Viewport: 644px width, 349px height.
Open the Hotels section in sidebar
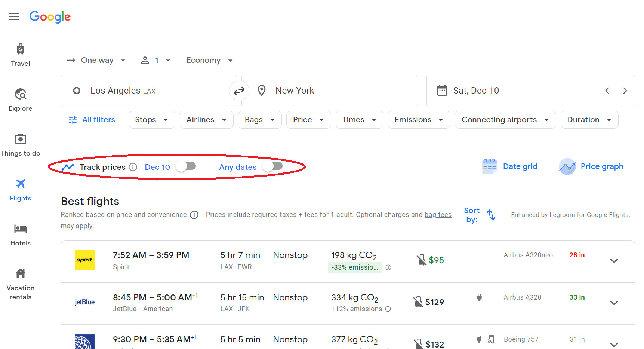pyautogui.click(x=21, y=235)
